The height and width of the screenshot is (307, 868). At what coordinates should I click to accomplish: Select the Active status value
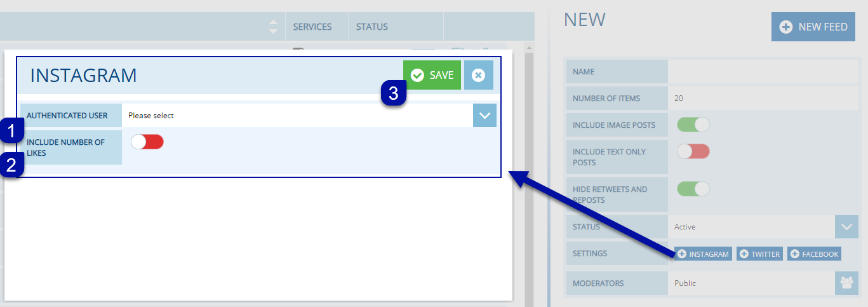click(751, 226)
